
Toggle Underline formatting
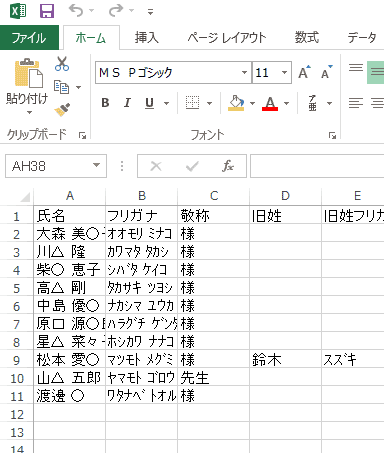tap(149, 103)
